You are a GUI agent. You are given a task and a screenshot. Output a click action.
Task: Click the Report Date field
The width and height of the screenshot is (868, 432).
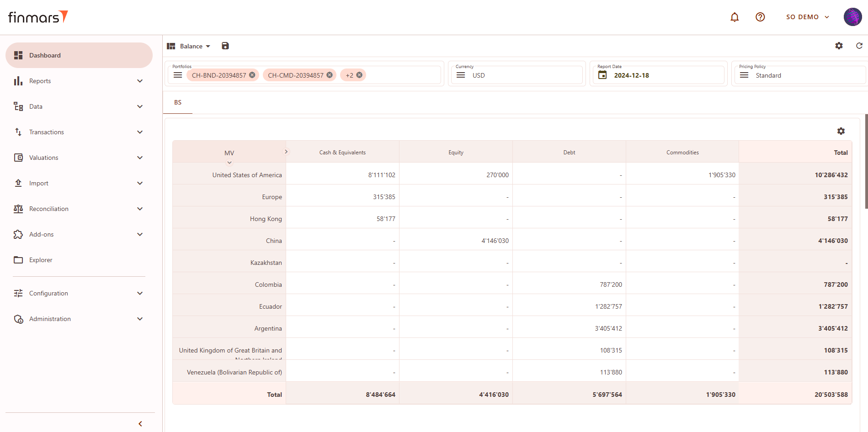(658, 75)
